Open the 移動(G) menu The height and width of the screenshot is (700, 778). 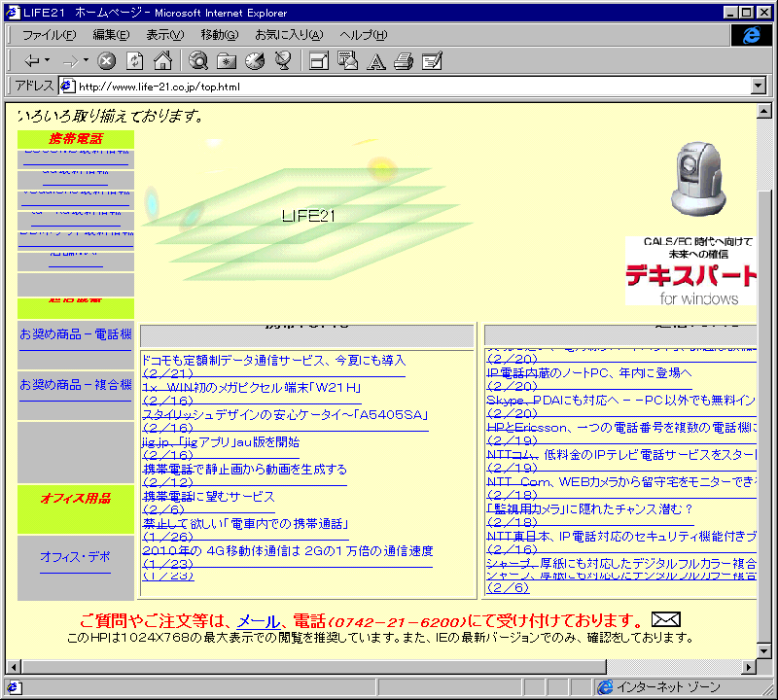pos(220,35)
